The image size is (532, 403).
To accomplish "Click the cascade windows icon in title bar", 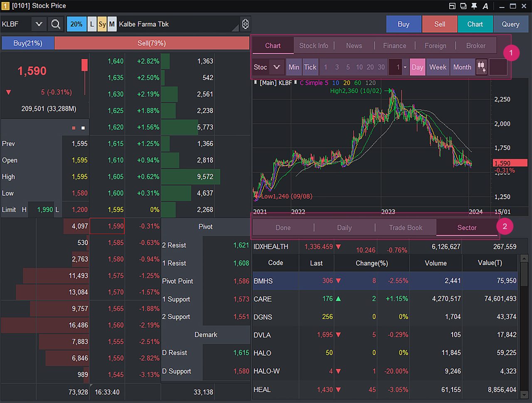I will 463,6.
